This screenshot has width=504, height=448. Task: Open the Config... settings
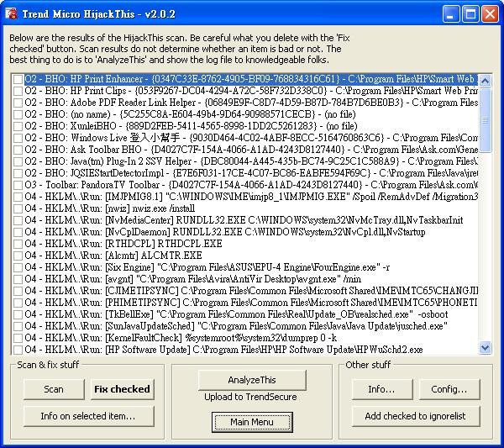click(x=449, y=389)
